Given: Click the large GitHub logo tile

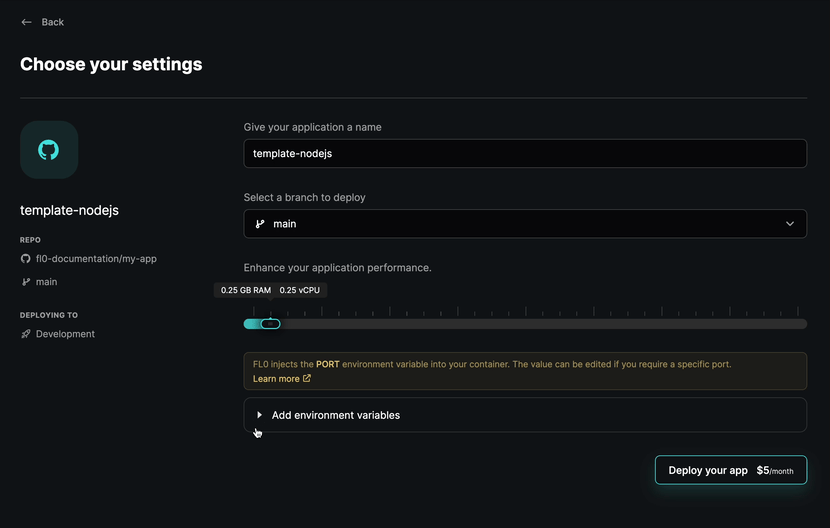Looking at the screenshot, I should (49, 150).
